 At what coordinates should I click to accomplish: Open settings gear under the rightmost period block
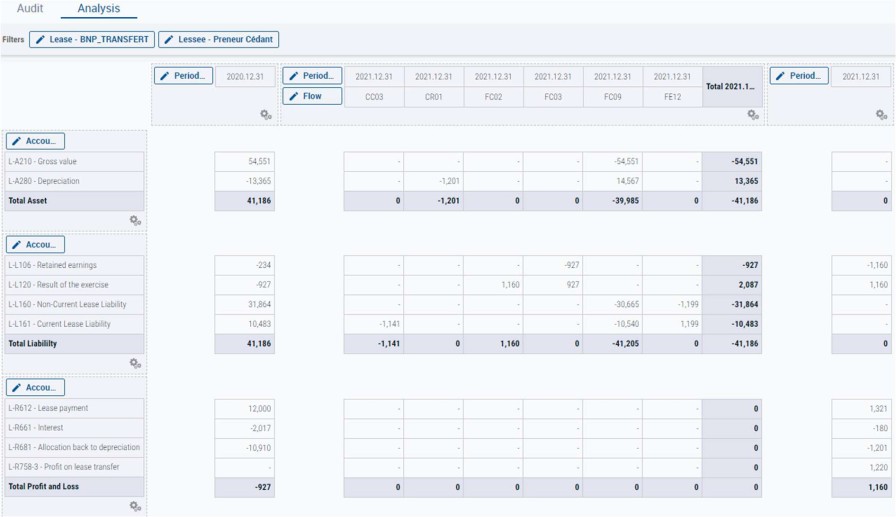[x=882, y=115]
